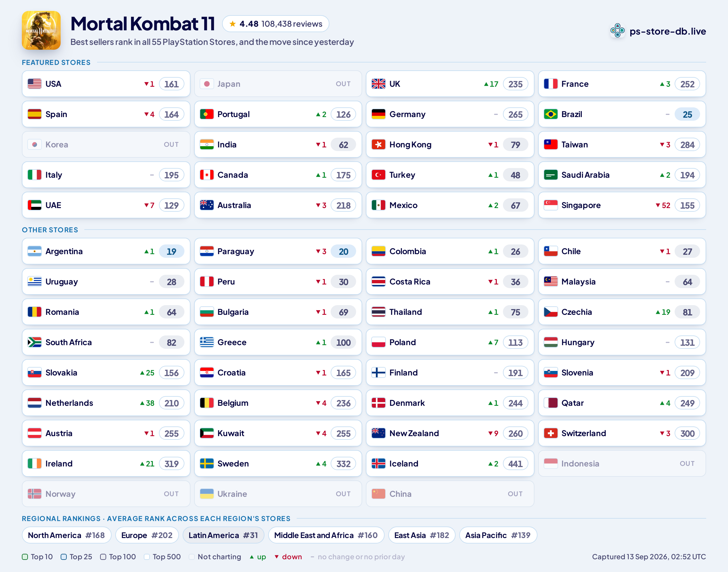This screenshot has height=572, width=728.
Task: Click the Netherlands up 38 indicator
Action: (147, 403)
